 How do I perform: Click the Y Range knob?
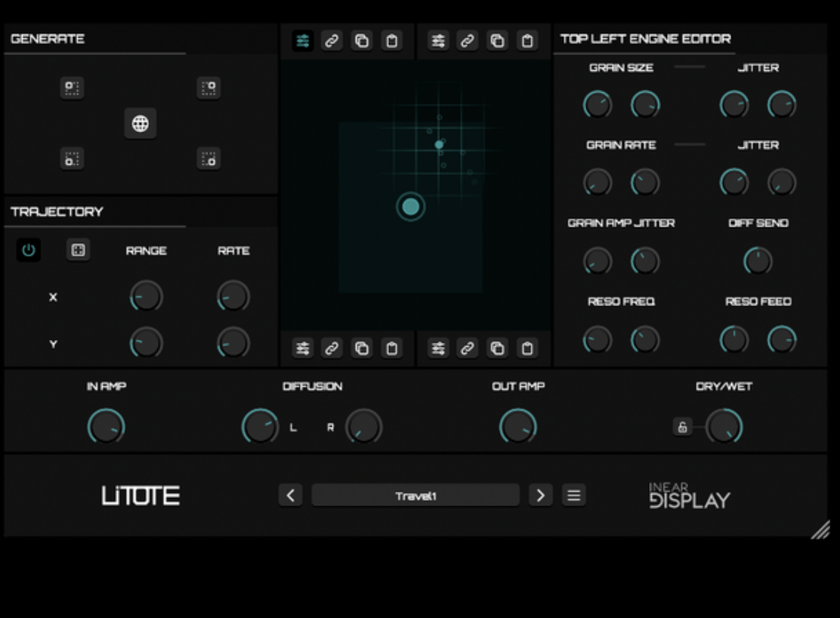(147, 343)
